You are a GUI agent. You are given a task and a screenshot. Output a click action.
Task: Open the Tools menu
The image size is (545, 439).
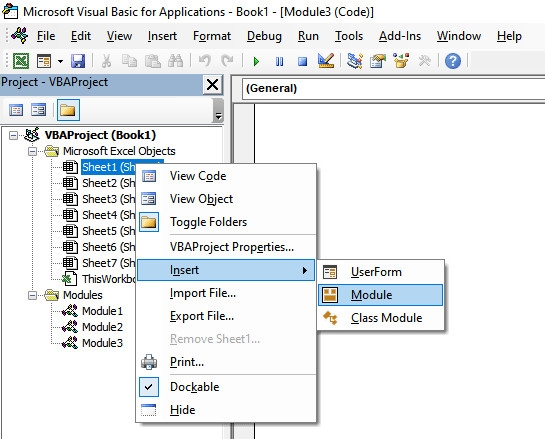click(349, 36)
